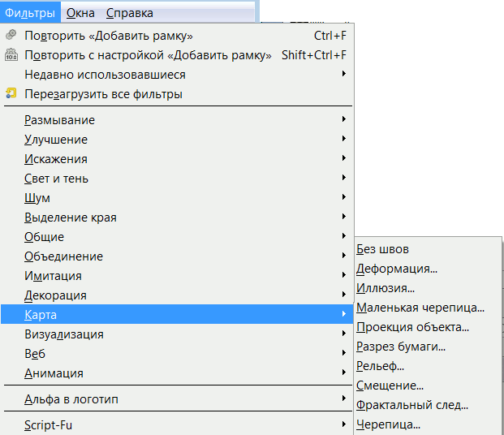Open the Проекция объекта… dialog
This screenshot has width=504, height=435.
click(x=412, y=327)
